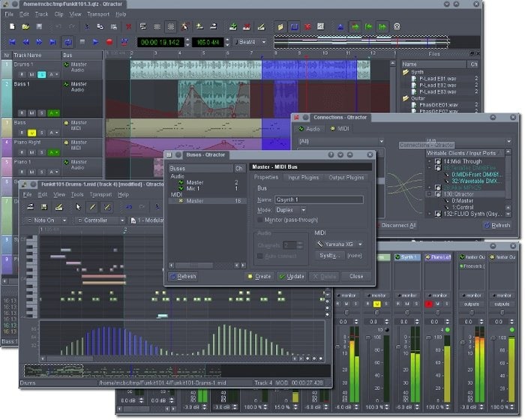Click the blue metronome triangle icon

point(340,27)
